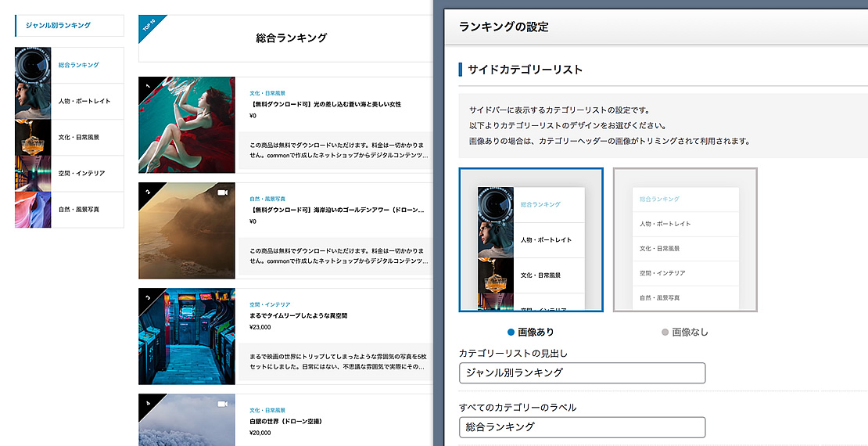
Task: Click rank 3 description starting まるで映画の世界に
Action: pos(339,361)
